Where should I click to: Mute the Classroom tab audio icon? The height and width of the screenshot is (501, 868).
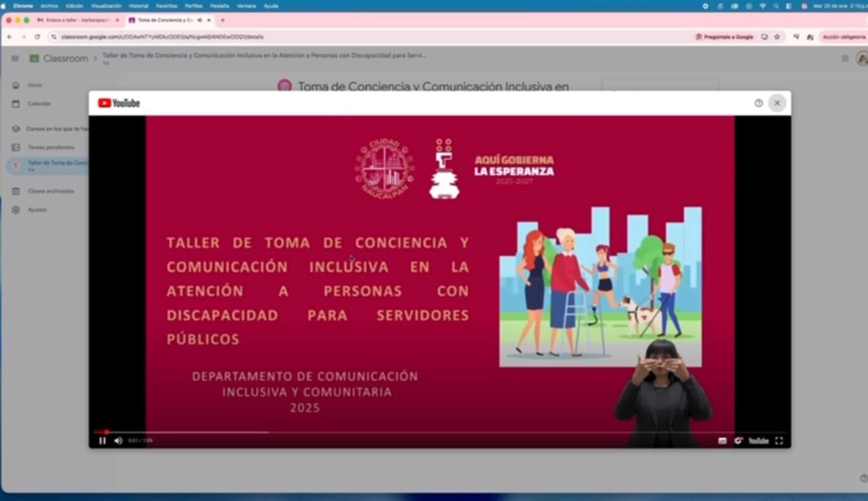coord(199,20)
